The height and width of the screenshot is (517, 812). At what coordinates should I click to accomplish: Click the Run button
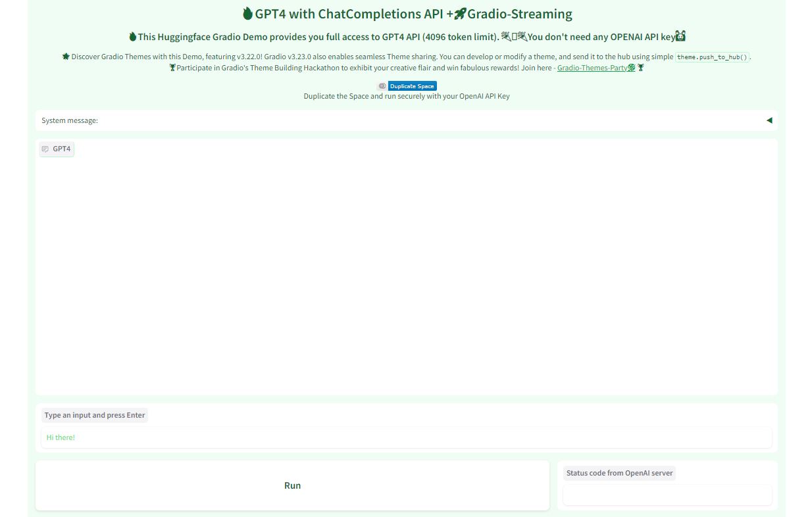[x=292, y=485]
